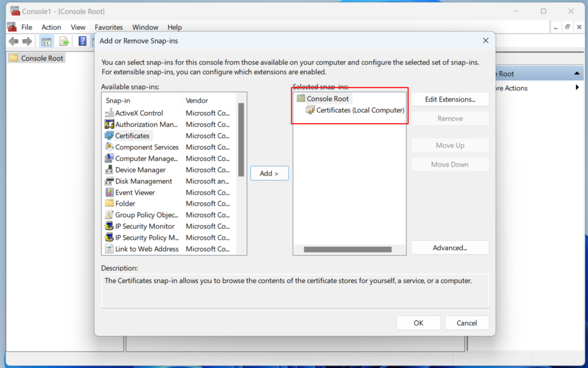Click the Computer Management snap-in icon
The width and height of the screenshot is (588, 368).
coord(109,159)
